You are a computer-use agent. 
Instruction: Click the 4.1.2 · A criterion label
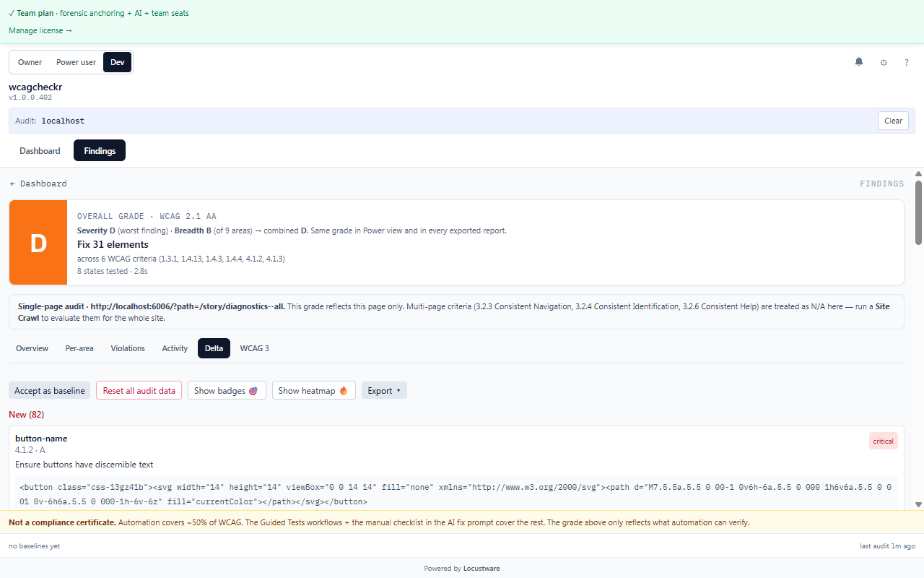click(30, 450)
